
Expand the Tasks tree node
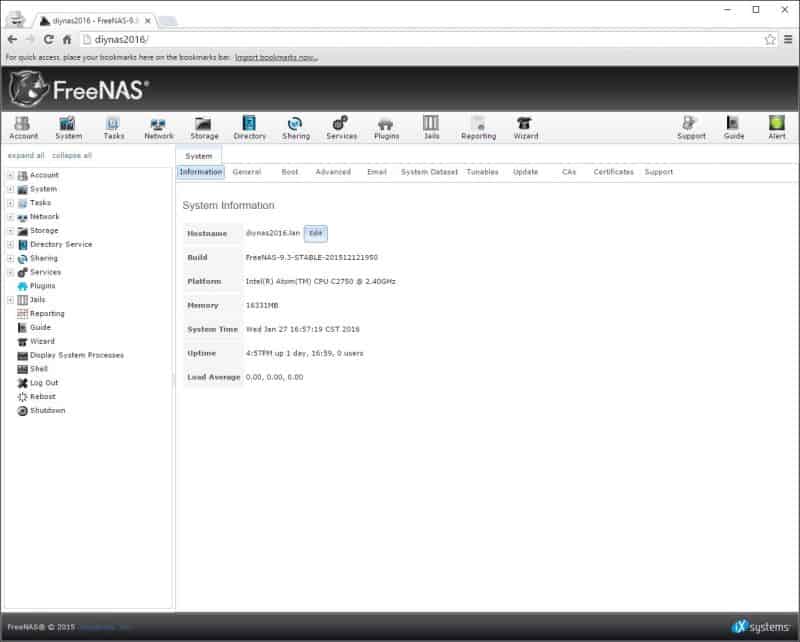click(x=10, y=203)
